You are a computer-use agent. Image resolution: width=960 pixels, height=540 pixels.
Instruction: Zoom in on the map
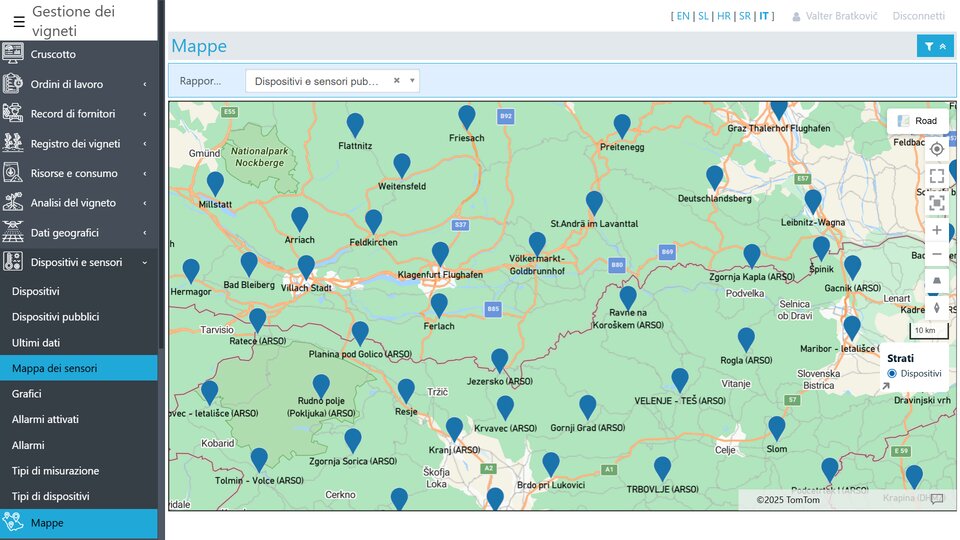point(936,230)
